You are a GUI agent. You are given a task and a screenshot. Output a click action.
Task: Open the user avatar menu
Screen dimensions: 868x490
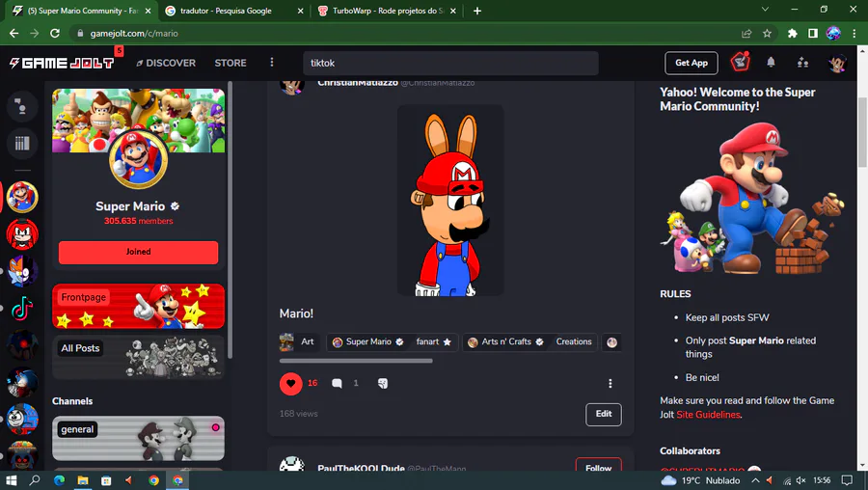(x=837, y=63)
